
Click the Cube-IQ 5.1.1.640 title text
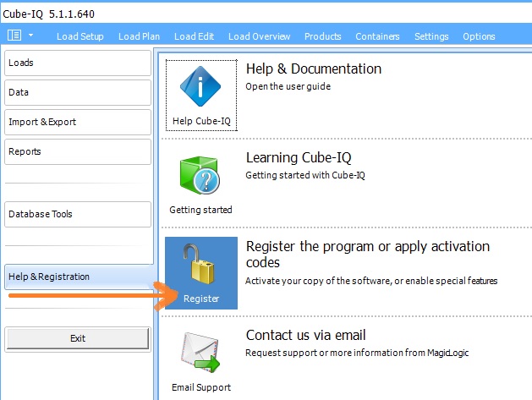tap(48, 14)
